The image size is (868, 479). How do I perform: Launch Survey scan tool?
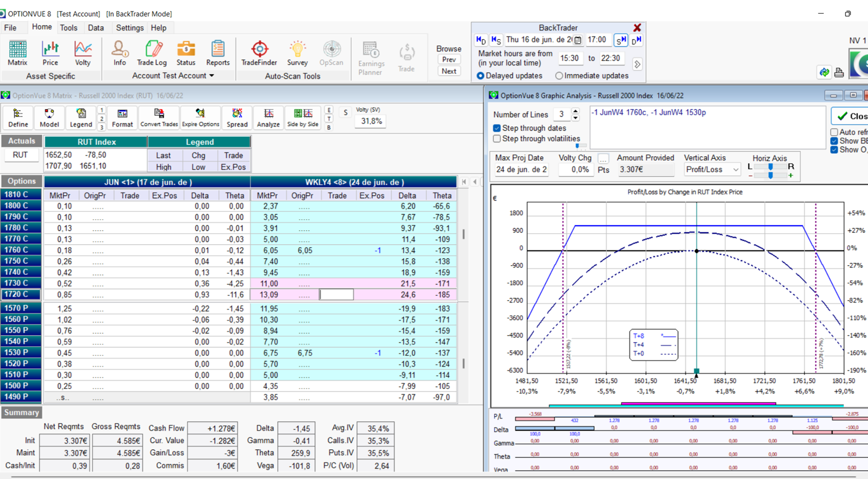pyautogui.click(x=297, y=53)
